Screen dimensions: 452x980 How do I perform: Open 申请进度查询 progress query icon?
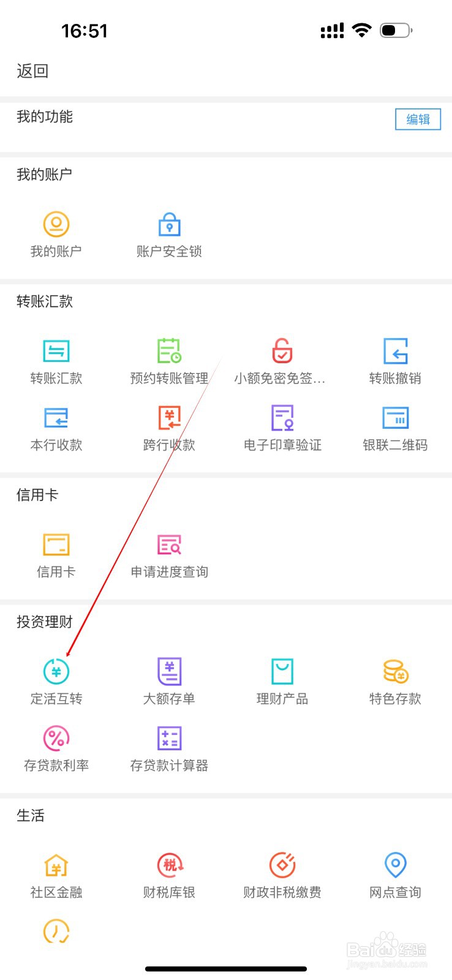[x=170, y=545]
